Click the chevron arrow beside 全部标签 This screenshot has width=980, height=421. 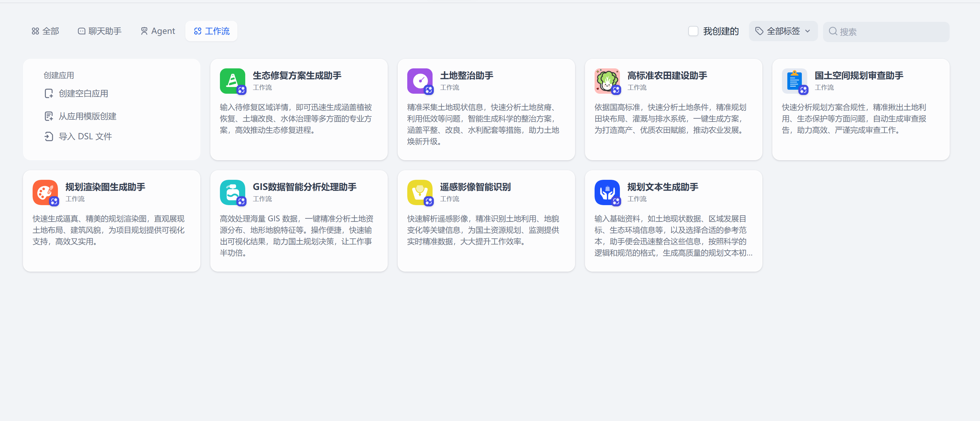click(807, 31)
